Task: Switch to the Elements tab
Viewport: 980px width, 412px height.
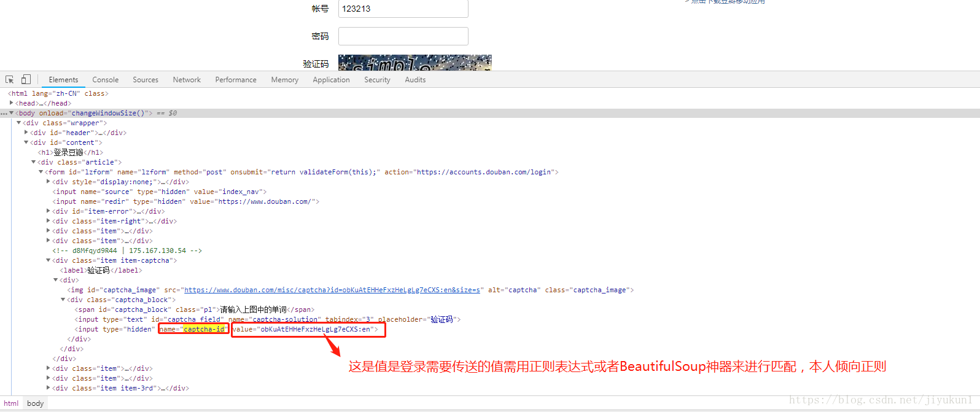Action: pos(63,80)
